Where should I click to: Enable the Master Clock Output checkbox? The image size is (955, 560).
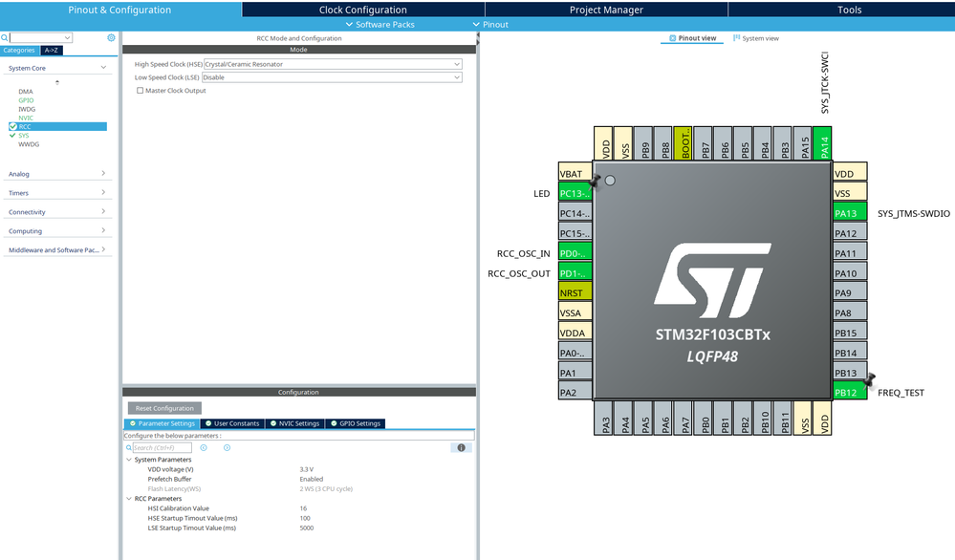(x=141, y=91)
